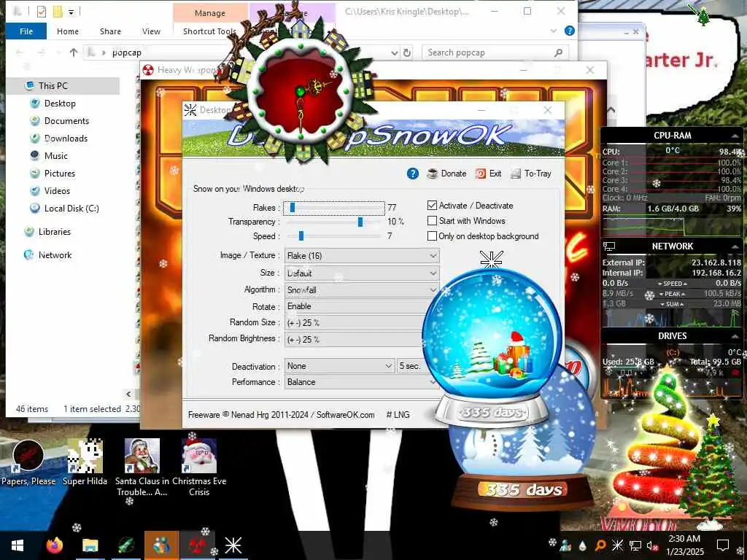Screen dimensions: 747x560
Task: Click the network tray icon
Action: point(635,545)
